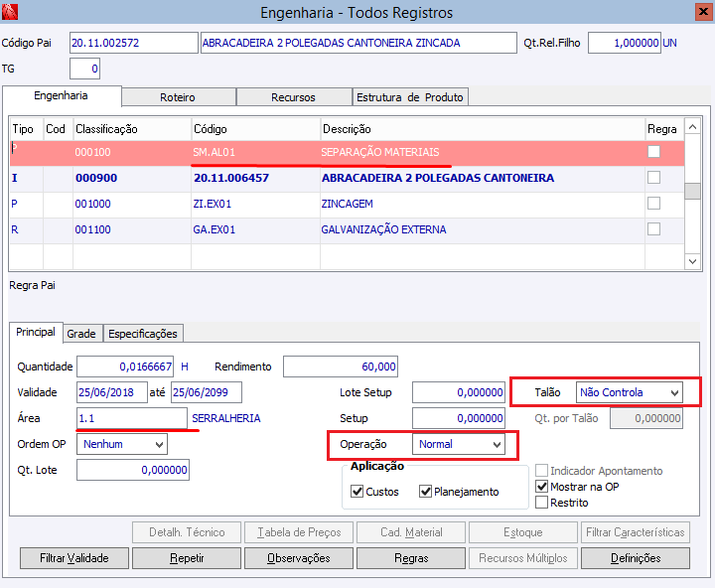Click the Filtrar Validade button

pyautogui.click(x=74, y=558)
